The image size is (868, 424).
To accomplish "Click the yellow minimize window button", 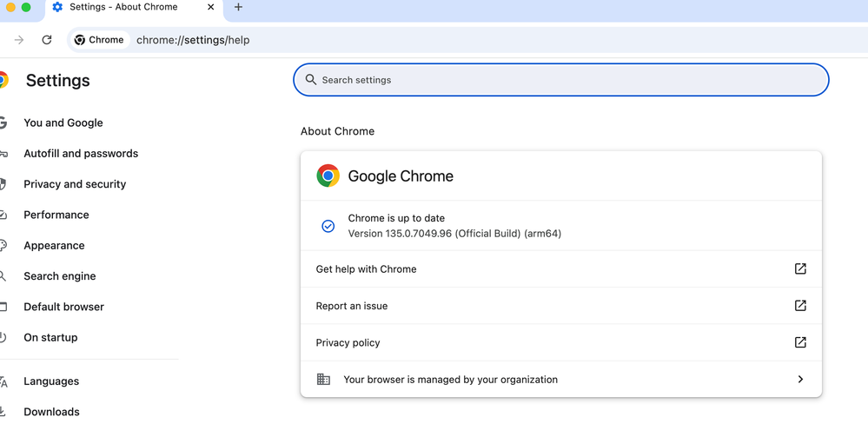I will pyautogui.click(x=10, y=7).
